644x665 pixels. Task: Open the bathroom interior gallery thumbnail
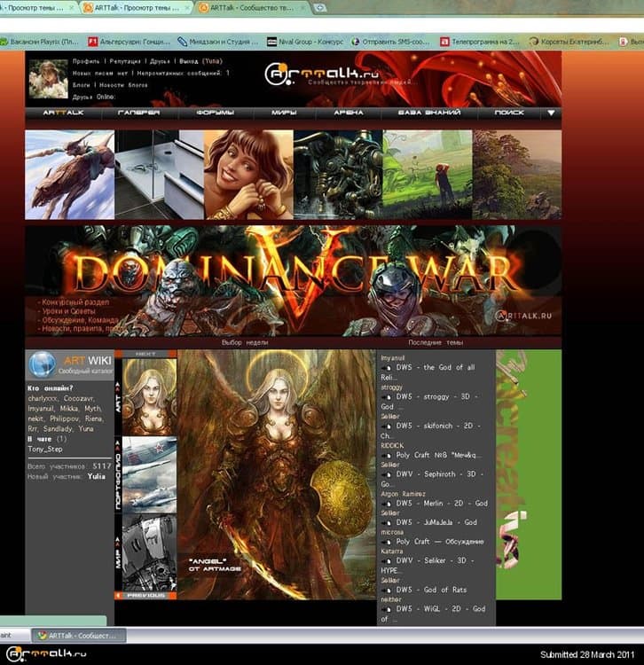[x=159, y=175]
